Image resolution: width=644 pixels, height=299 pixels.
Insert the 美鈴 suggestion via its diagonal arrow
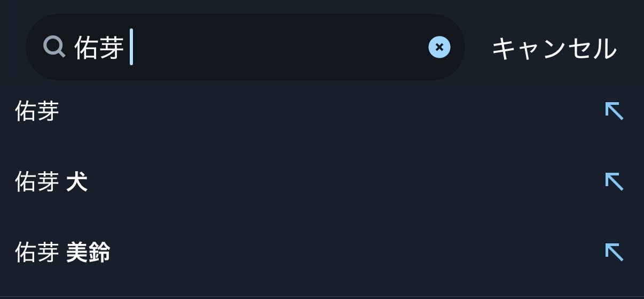click(614, 252)
